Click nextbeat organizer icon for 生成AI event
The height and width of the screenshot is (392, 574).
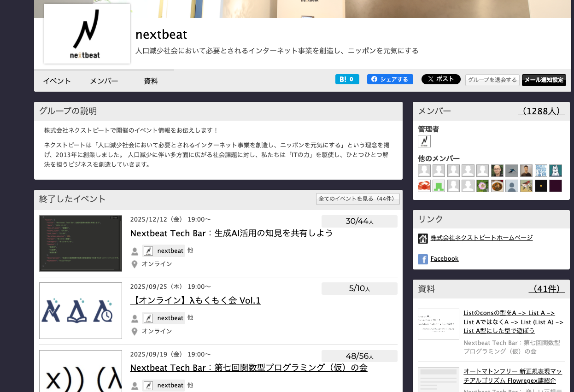point(148,251)
